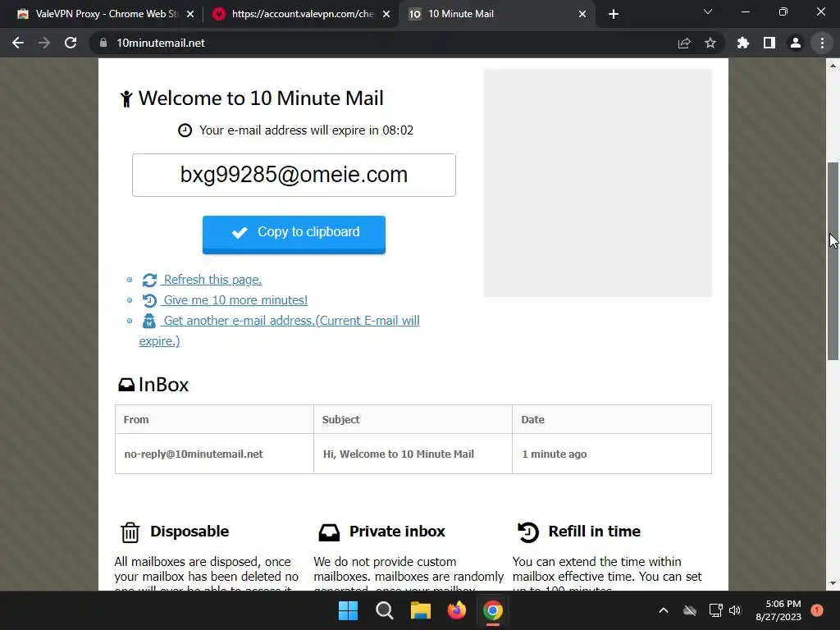Viewport: 840px width, 630px height.
Task: Click the address bar URL 10minutemail.net
Action: (x=161, y=43)
